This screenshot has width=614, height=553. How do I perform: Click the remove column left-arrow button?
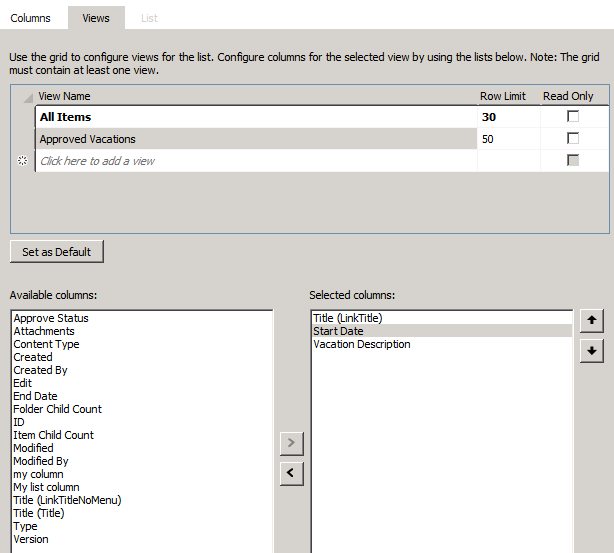[x=291, y=473]
